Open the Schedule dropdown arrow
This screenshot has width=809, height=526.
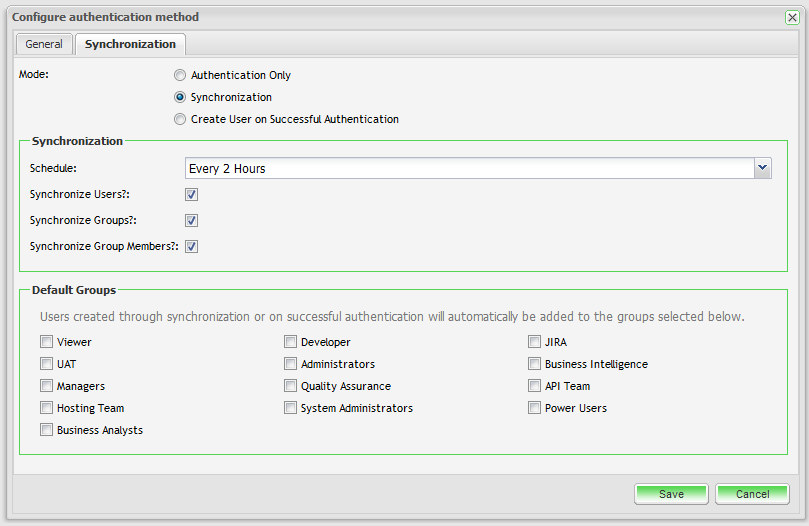tap(763, 168)
